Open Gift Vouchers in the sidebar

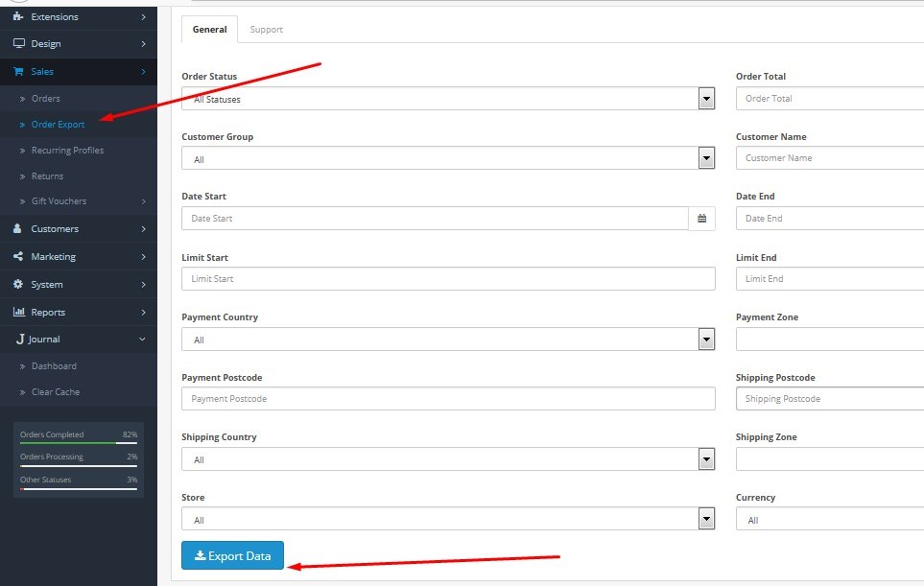pyautogui.click(x=59, y=200)
